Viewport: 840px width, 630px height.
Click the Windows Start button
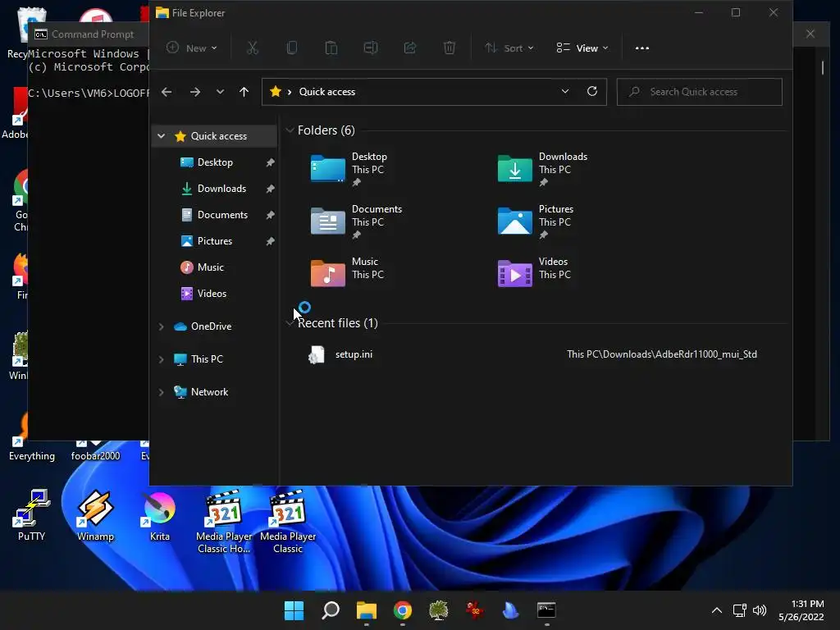[294, 610]
